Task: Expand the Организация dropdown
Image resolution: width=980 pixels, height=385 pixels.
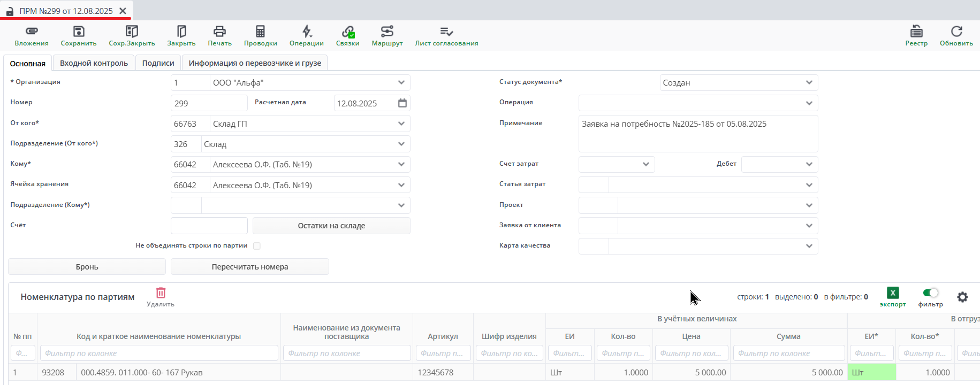Action: pyautogui.click(x=401, y=83)
